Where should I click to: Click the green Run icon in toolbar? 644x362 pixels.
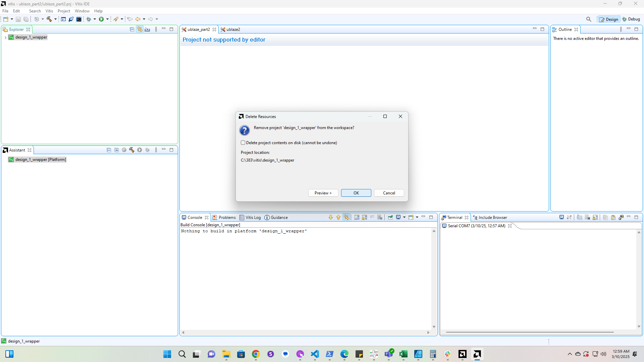coord(101,19)
